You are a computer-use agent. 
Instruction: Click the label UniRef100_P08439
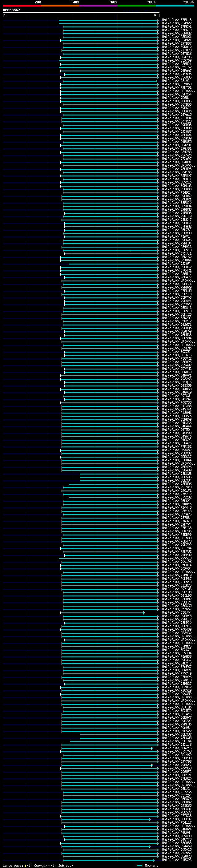coord(176,629)
